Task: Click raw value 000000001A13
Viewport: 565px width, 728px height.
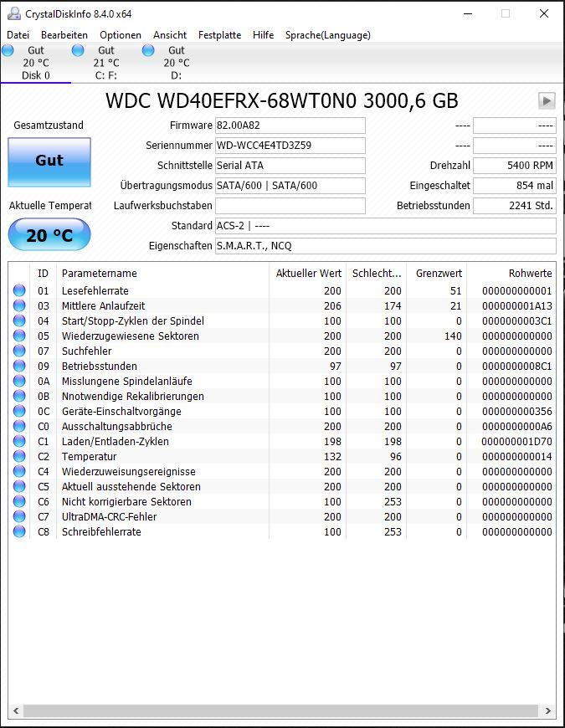Action: (516, 305)
